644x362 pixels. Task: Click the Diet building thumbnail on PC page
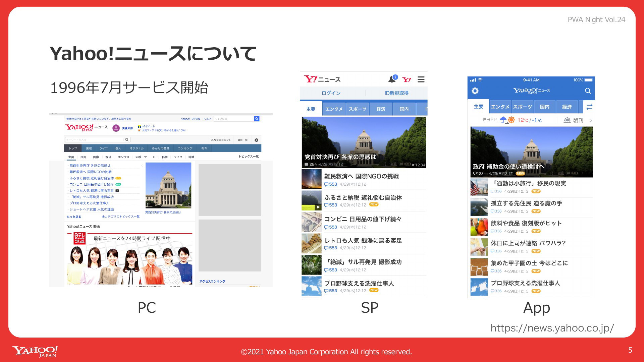(x=168, y=186)
